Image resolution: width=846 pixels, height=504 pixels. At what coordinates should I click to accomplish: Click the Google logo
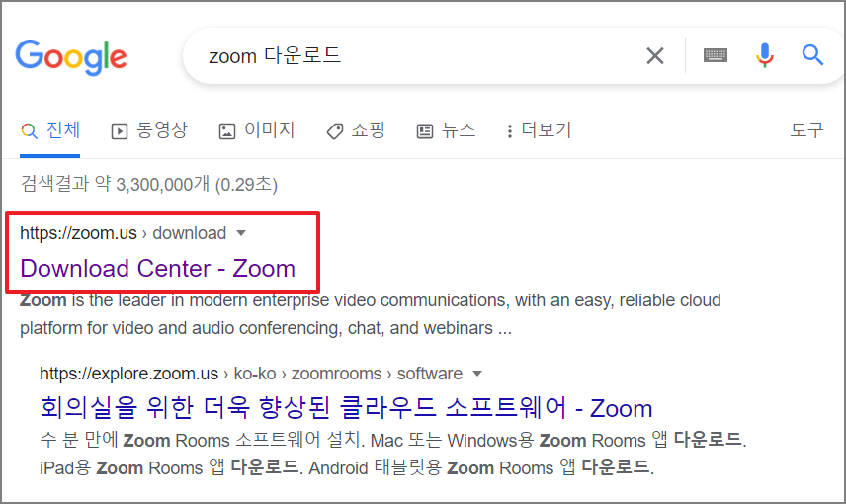pyautogui.click(x=71, y=57)
